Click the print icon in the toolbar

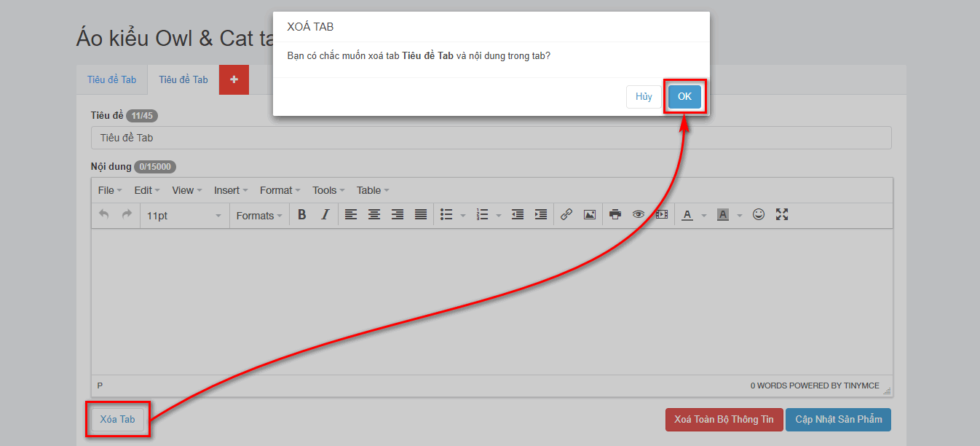coord(615,215)
